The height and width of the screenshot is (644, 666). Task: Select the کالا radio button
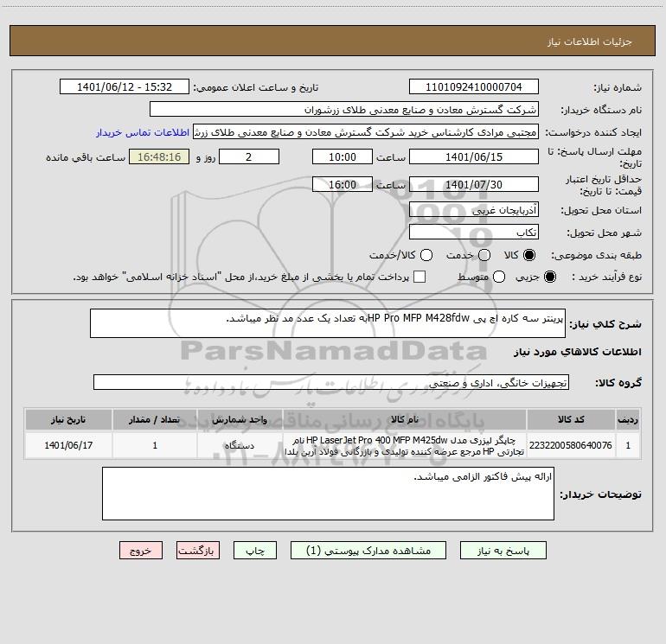(x=529, y=255)
